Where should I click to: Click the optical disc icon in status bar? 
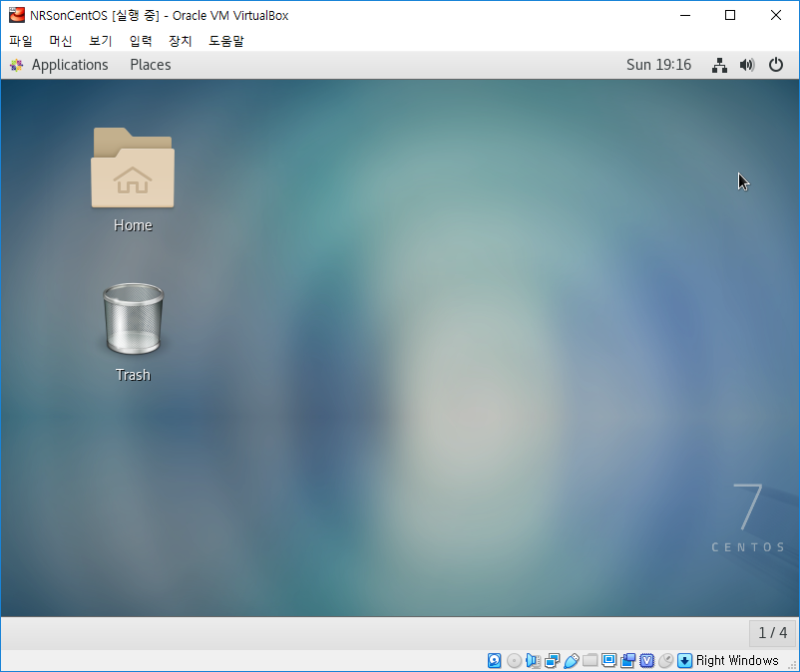click(514, 661)
